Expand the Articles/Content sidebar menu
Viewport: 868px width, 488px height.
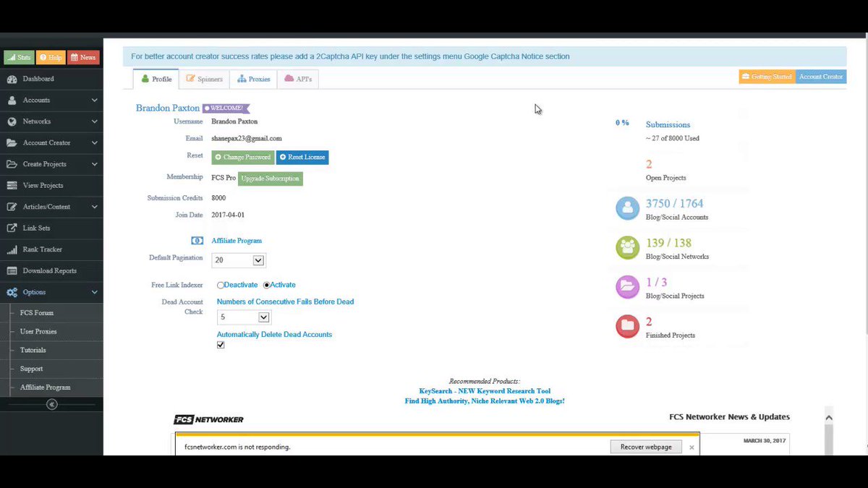click(x=94, y=207)
